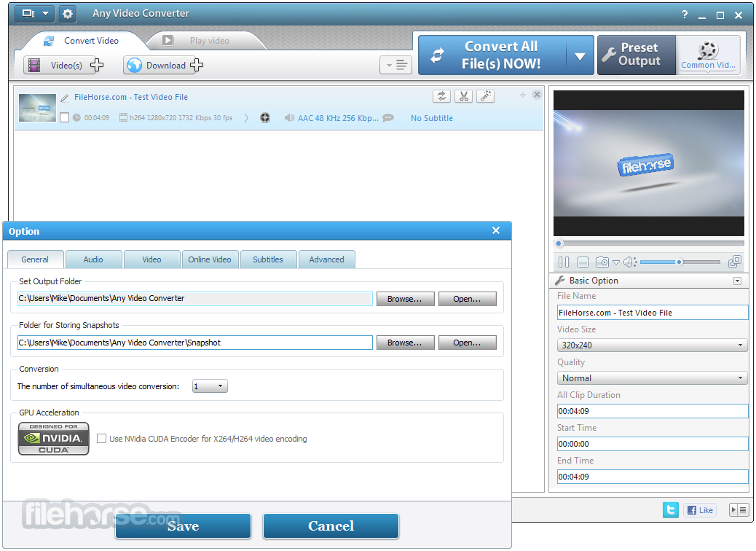Viewport: 756px width, 551px height.
Task: Mute audio with the speaker icon
Action: coord(629,262)
